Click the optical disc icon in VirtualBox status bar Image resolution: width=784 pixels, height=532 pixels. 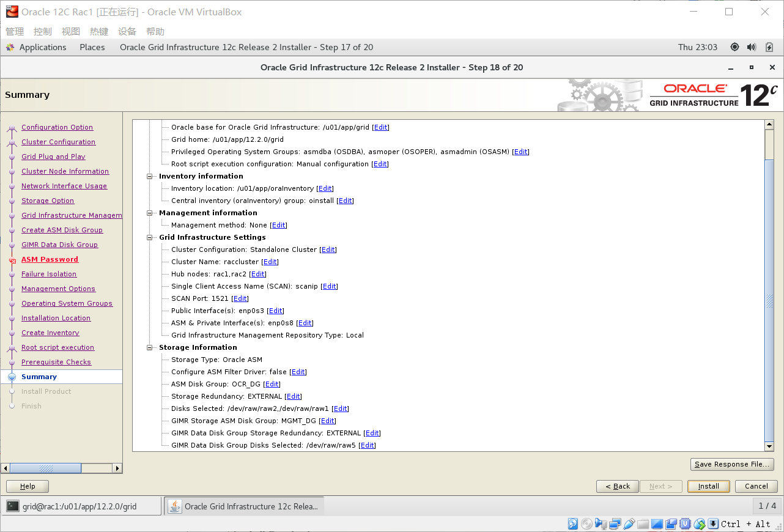[x=586, y=523]
